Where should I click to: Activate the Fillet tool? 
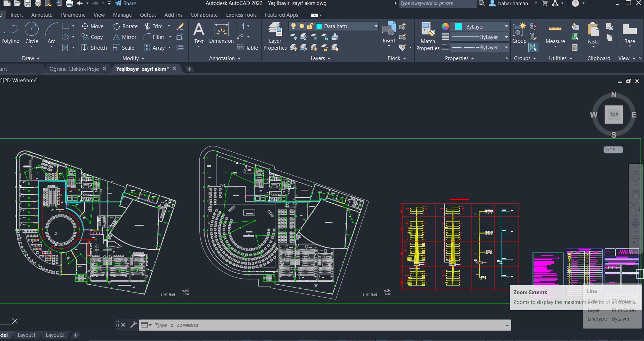coord(154,37)
